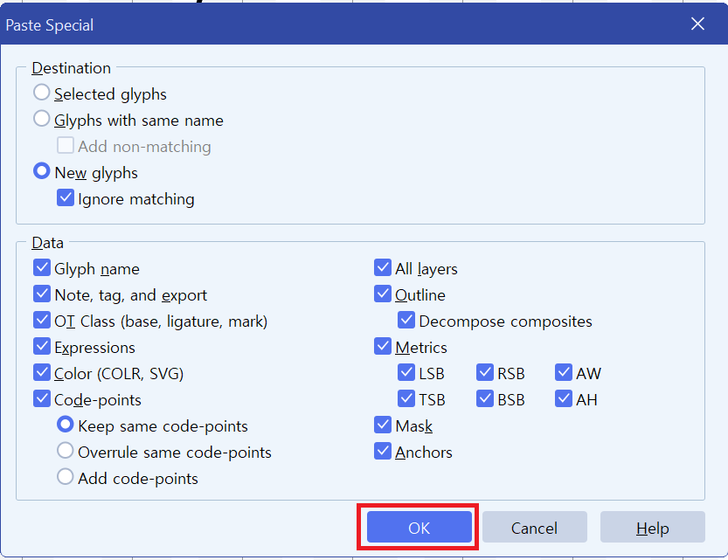Open the Help button
The image size is (728, 560).
pyautogui.click(x=652, y=527)
